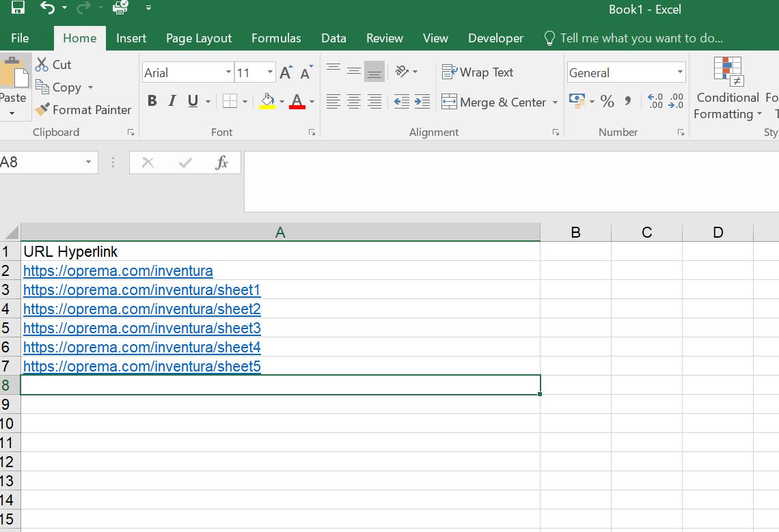Screen dimensions: 779x532
Task: Click the Copy icon
Action: click(42, 87)
